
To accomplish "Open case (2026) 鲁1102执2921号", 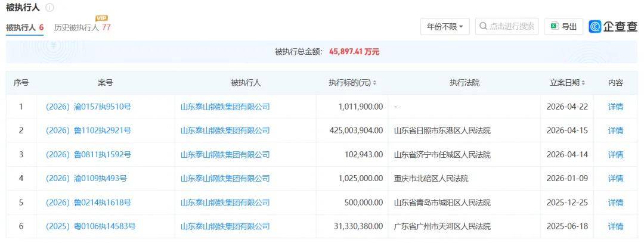I will click(88, 130).
